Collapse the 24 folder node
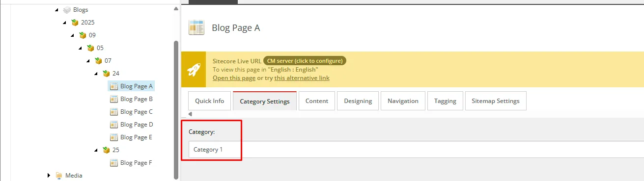The width and height of the screenshot is (644, 181). coord(96,74)
